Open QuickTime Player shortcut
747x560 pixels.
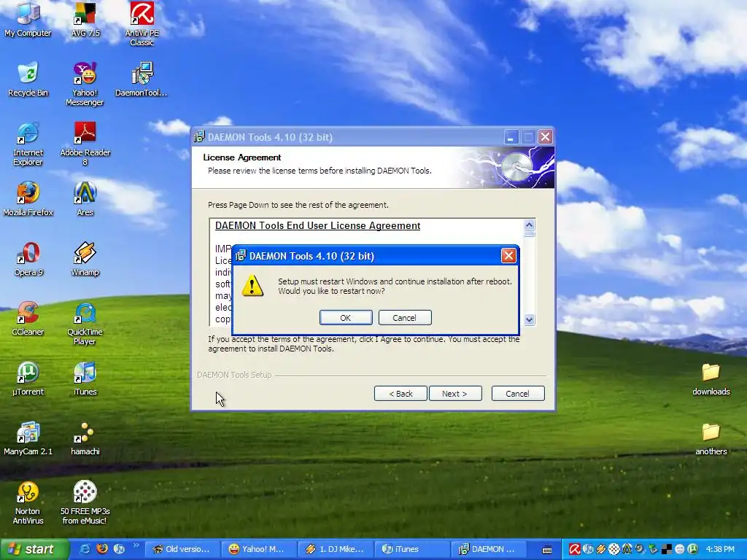pos(85,324)
